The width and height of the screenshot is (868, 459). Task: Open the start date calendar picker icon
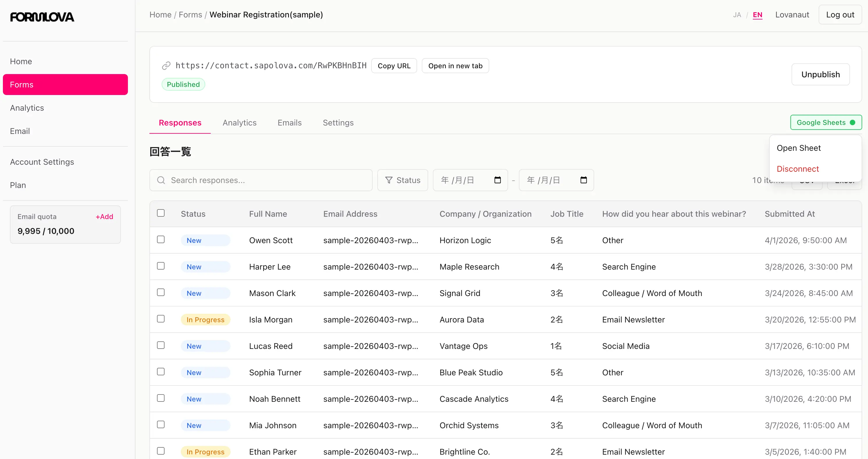click(497, 180)
